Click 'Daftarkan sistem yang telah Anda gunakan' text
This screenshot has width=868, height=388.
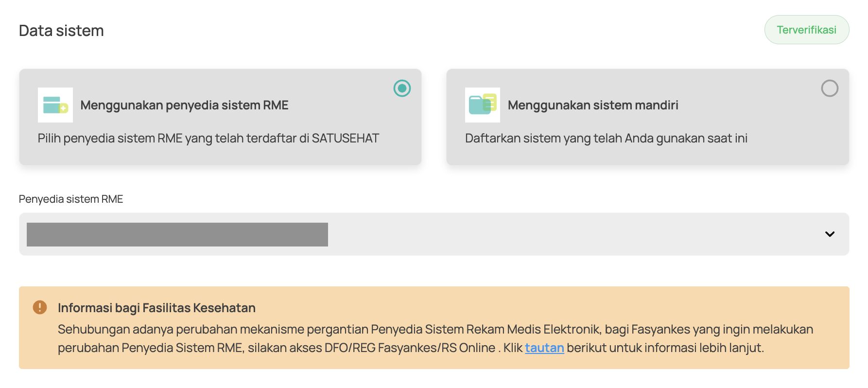[606, 139]
